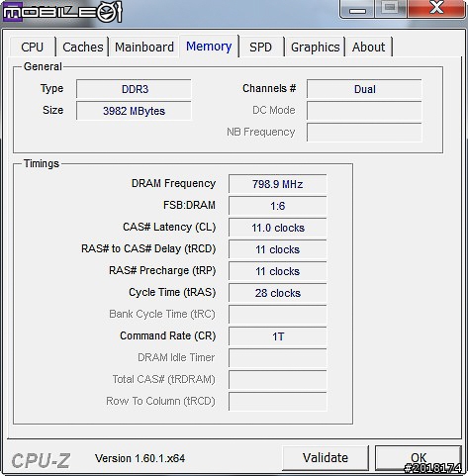This screenshot has width=468, height=476.
Task: Click the CAS# Latency (CL) label
Action: click(x=169, y=227)
